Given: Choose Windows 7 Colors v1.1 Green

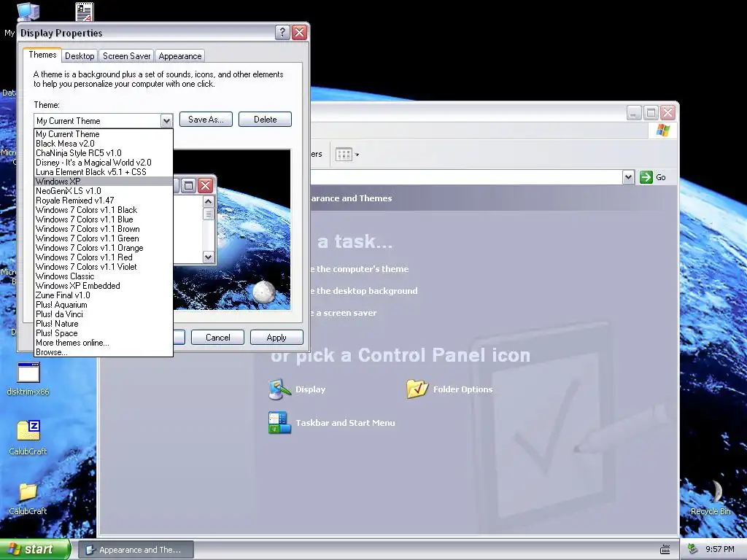Looking at the screenshot, I should coord(104,238).
